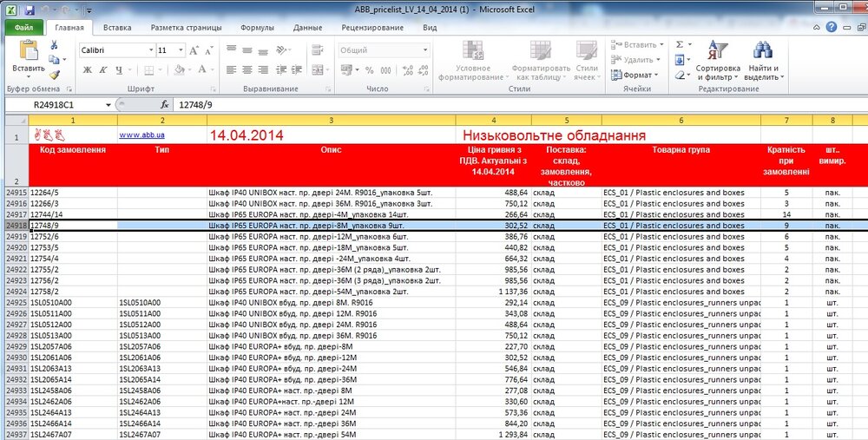The image size is (868, 440).
Task: Click the AutoSum sigma icon
Action: 680,44
